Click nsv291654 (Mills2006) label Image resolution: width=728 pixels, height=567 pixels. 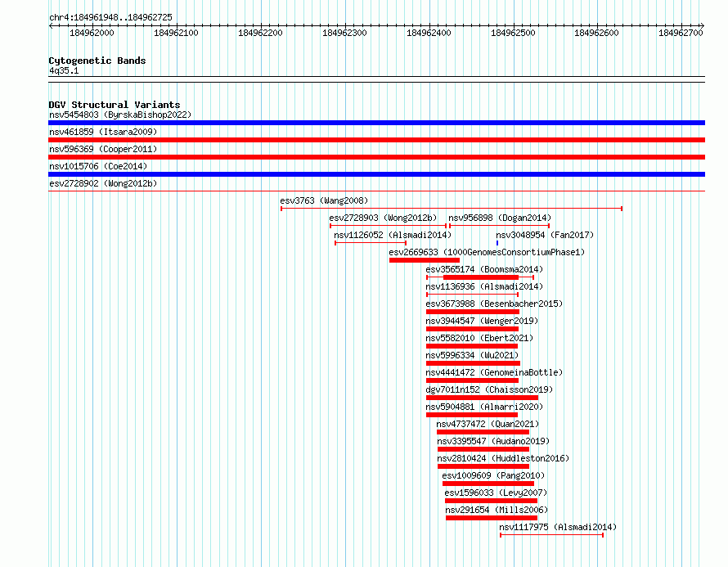click(497, 510)
